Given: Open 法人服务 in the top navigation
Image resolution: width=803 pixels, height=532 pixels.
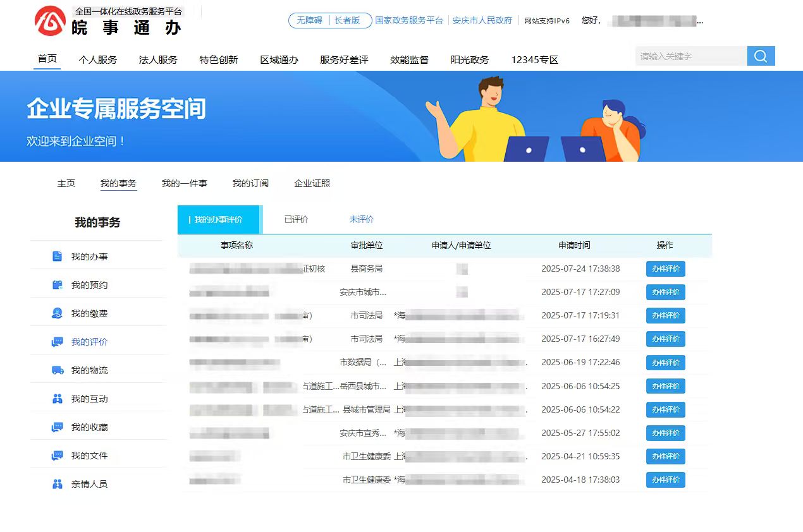Looking at the screenshot, I should (x=158, y=60).
